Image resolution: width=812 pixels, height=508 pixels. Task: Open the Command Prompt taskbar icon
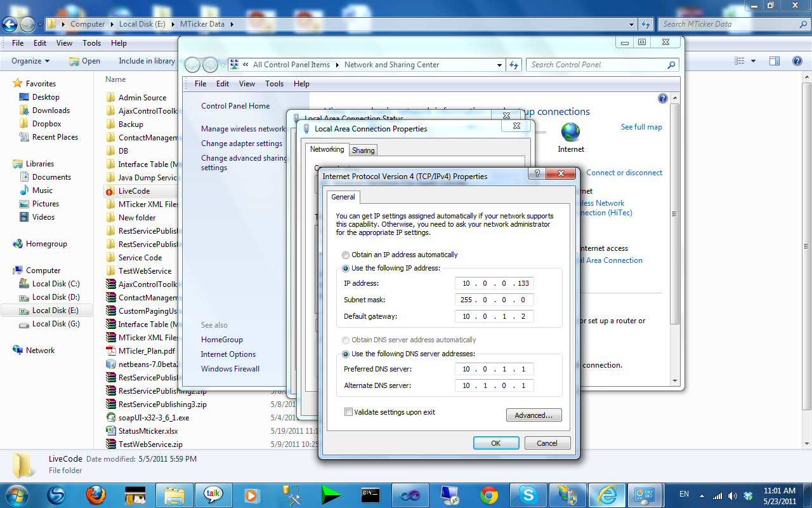tap(370, 494)
